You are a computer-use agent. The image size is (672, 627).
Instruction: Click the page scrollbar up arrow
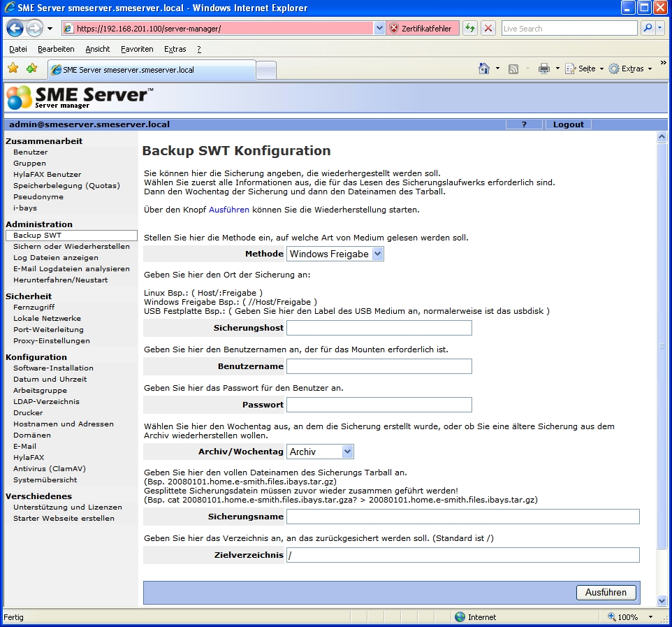(662, 137)
